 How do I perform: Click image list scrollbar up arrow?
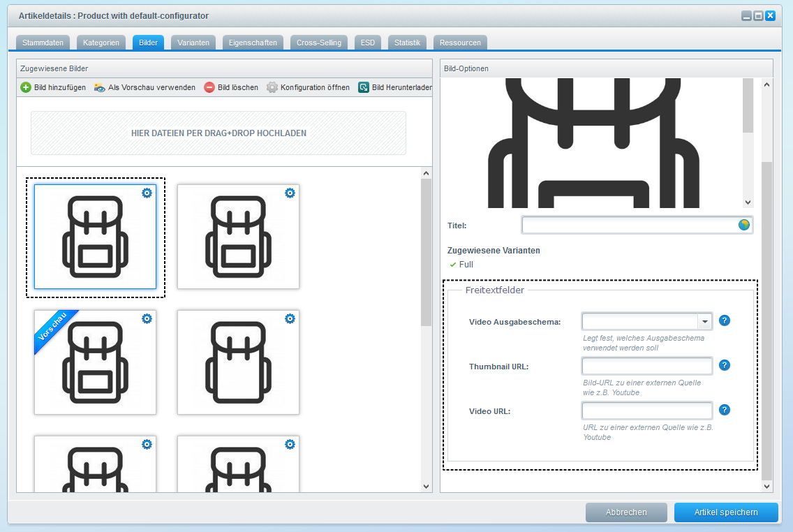(x=426, y=173)
